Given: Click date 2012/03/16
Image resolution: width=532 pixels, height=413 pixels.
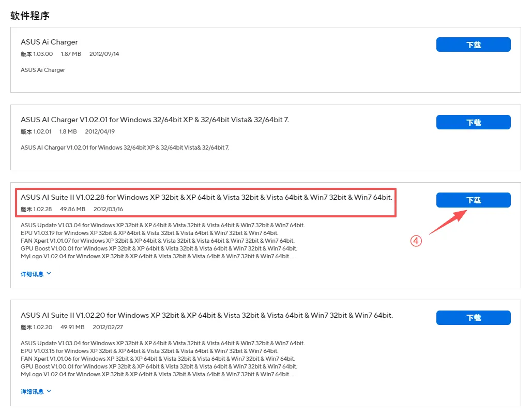Looking at the screenshot, I should click(108, 209).
